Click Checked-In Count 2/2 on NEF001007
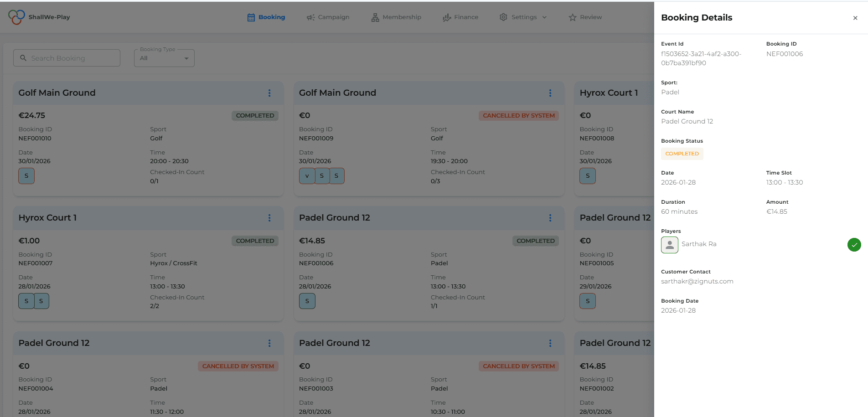 tap(155, 306)
